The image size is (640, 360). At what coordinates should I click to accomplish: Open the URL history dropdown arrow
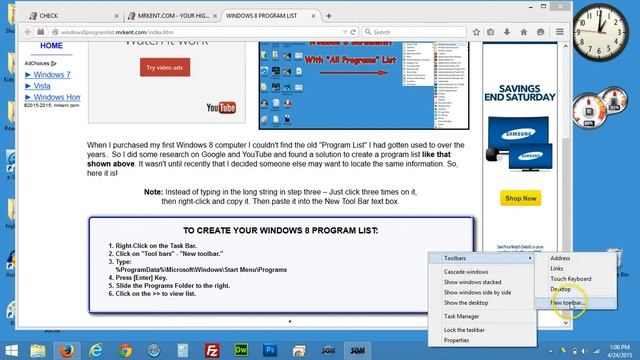coord(344,32)
